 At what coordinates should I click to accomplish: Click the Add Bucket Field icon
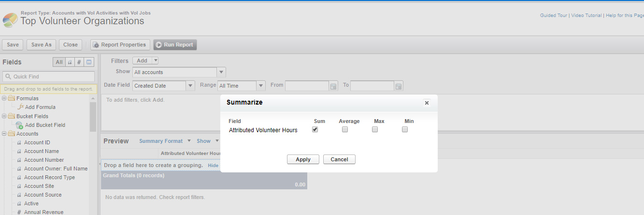[x=20, y=125]
